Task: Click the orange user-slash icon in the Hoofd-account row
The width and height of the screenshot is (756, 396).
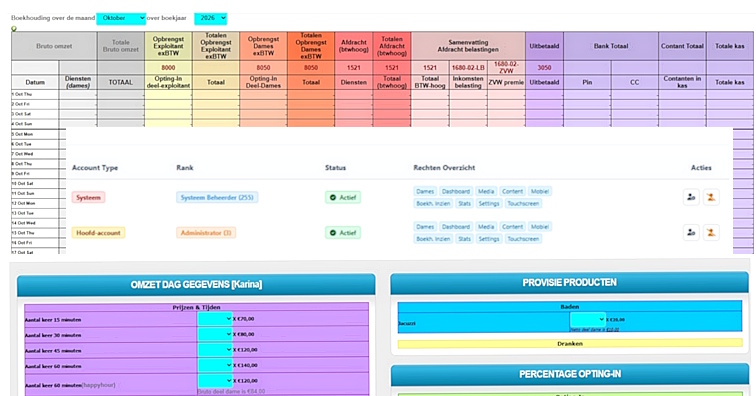Action: pos(711,232)
